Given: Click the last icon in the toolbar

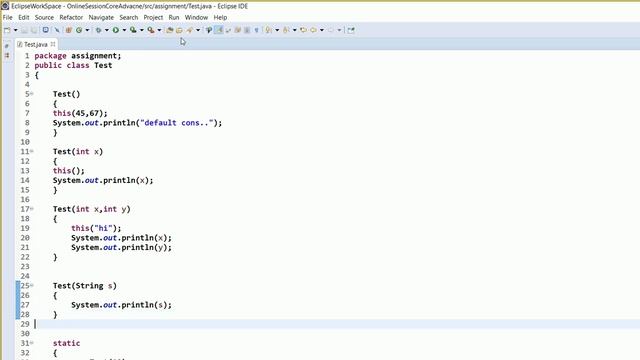Looking at the screenshot, I should (x=351, y=30).
